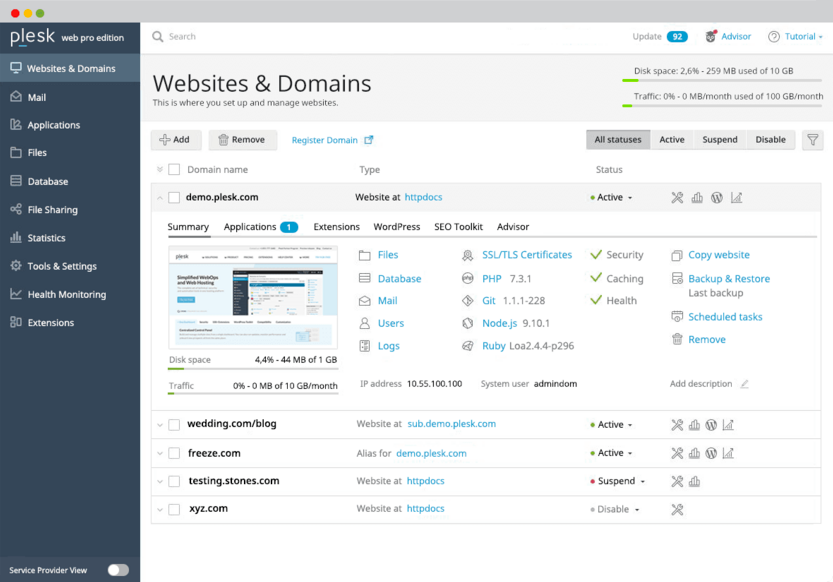Click the account Traffic usage bar
The image size is (833, 582).
click(722, 106)
